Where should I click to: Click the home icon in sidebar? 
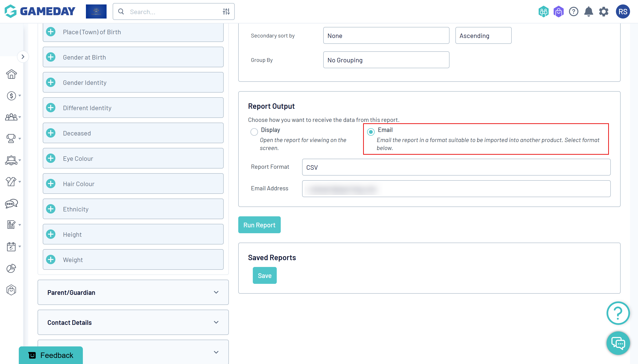click(x=11, y=74)
